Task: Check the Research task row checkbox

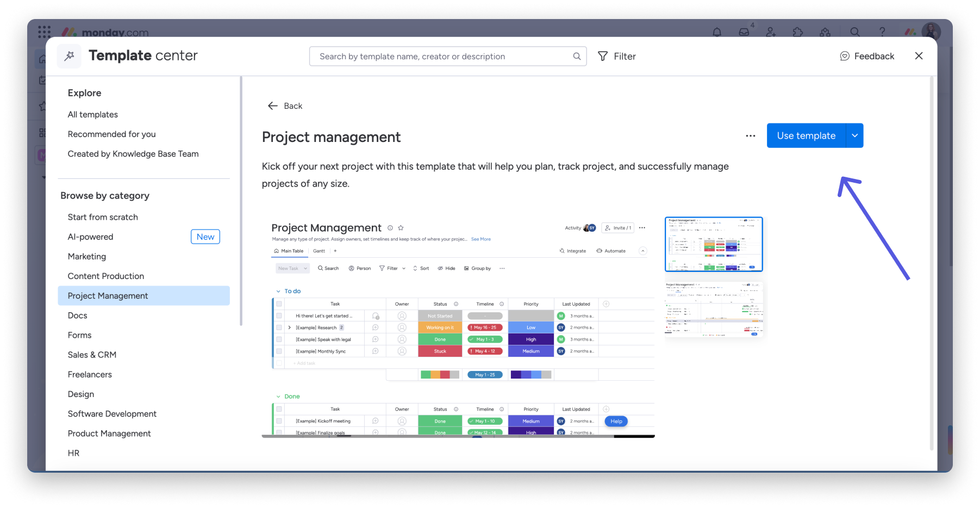Action: coord(279,327)
